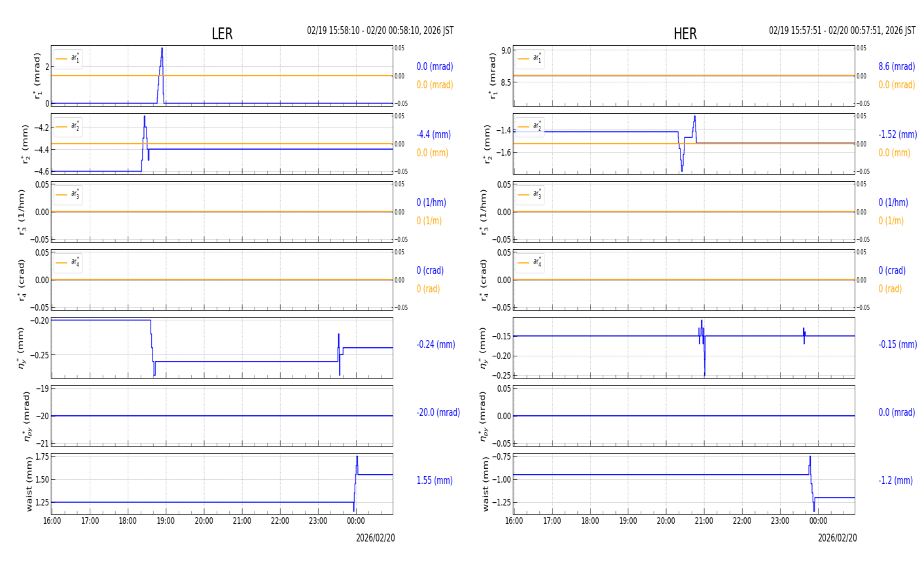Viewport: 924px width, 565px height.
Task: Select the 0 (rad) value for LER r4*
Action: click(428, 289)
